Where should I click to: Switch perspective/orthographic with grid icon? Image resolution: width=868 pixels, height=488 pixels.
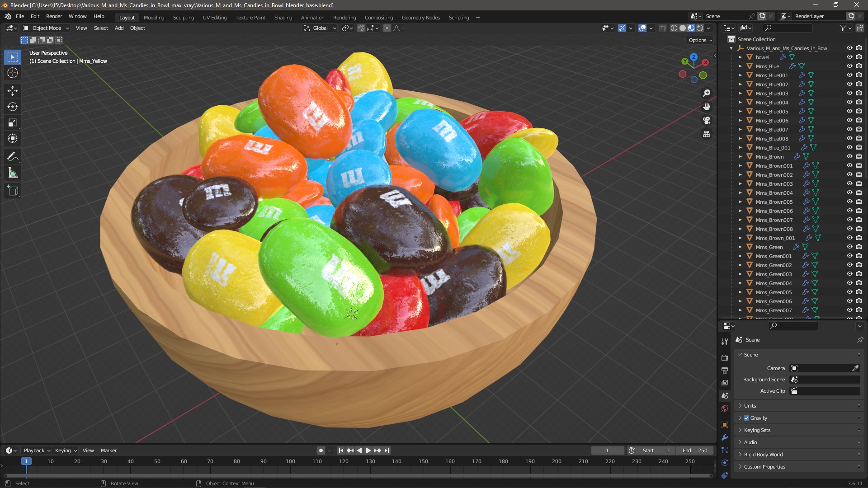click(x=707, y=134)
